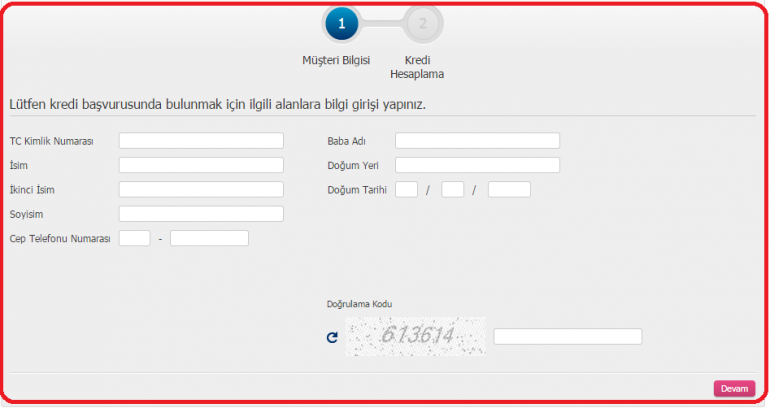The height and width of the screenshot is (408, 770).
Task: Select the Müşteri Bilgisi step label
Action: tap(336, 60)
